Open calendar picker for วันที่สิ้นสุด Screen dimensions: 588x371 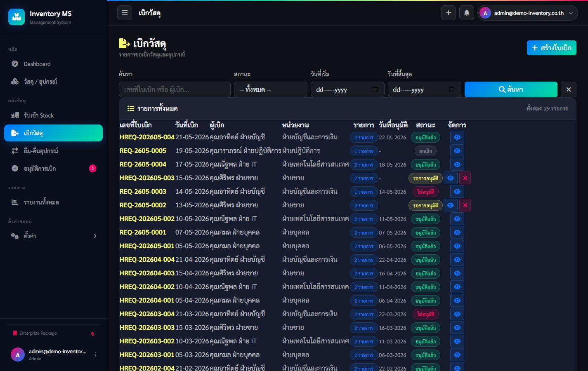(x=451, y=89)
